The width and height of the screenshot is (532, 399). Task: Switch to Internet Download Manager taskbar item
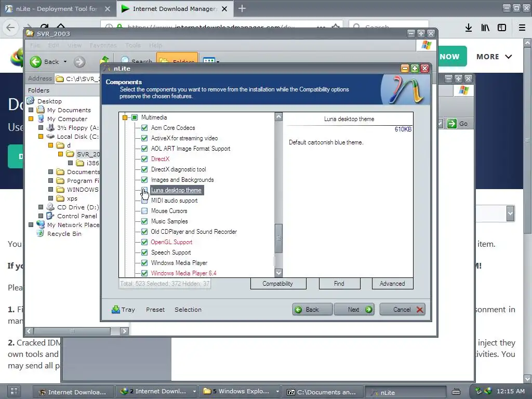point(73,392)
